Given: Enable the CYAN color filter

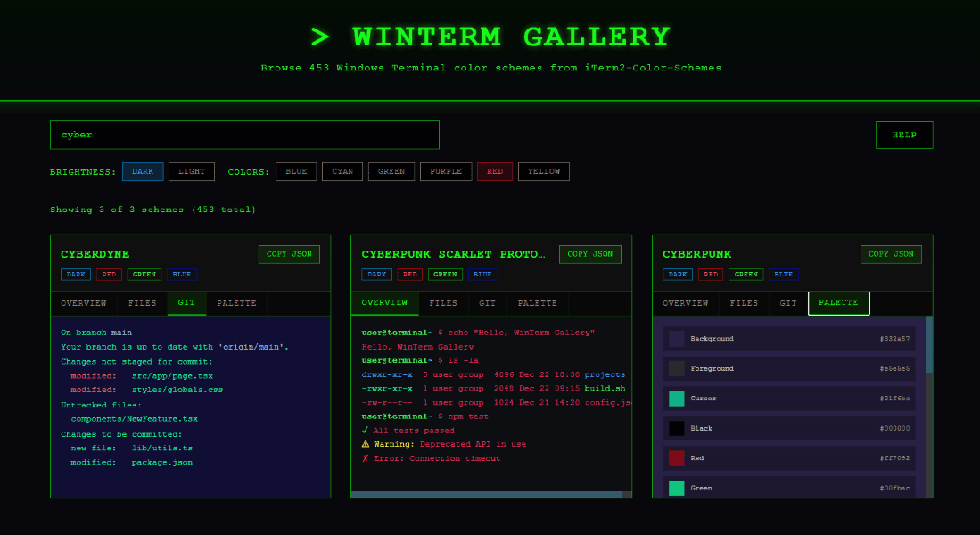Looking at the screenshot, I should click(x=342, y=171).
